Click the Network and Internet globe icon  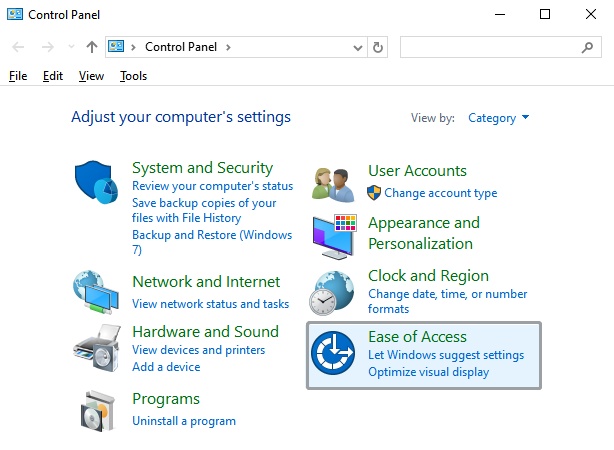tap(96, 292)
